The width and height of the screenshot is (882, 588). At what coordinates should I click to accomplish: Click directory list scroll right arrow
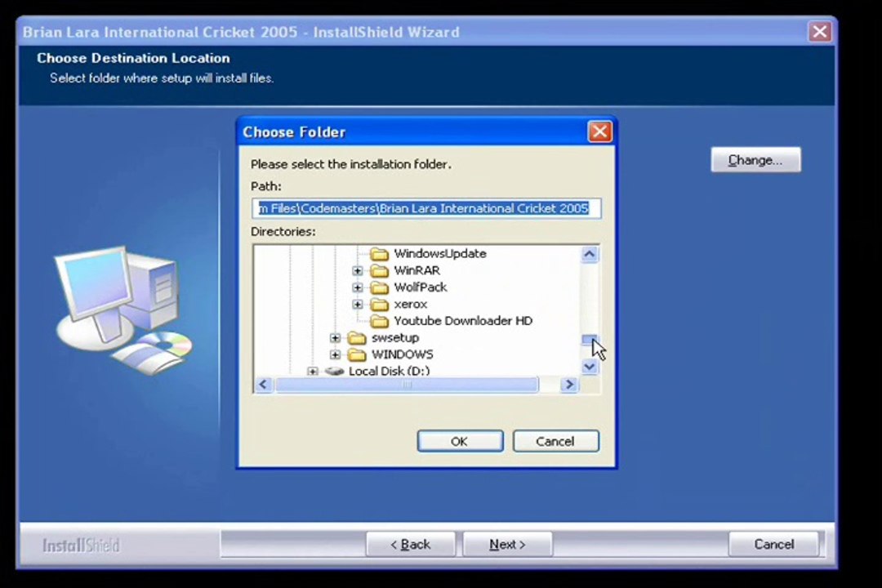[569, 385]
